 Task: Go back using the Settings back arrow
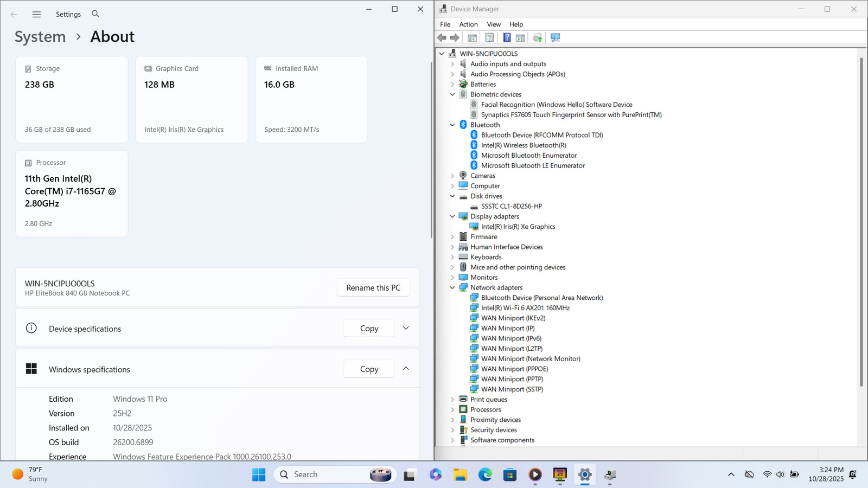point(14,14)
